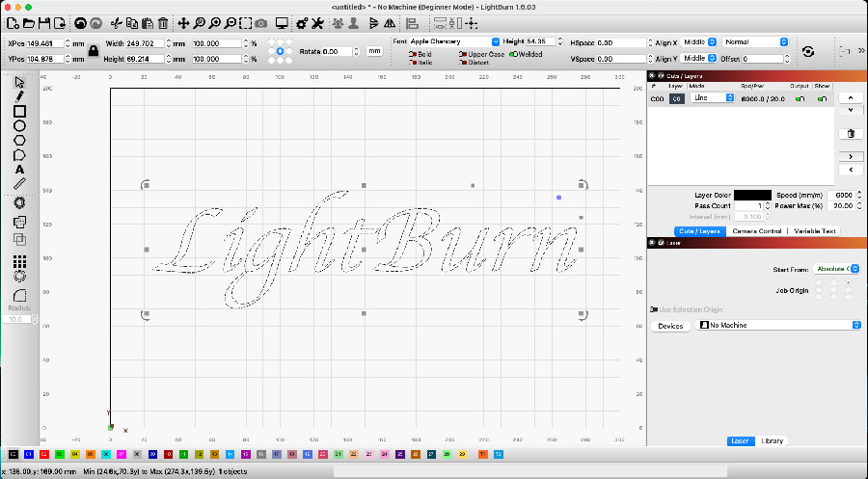The width and height of the screenshot is (868, 479).
Task: Click the Offset Shapes gear-ring icon
Action: coord(19,203)
